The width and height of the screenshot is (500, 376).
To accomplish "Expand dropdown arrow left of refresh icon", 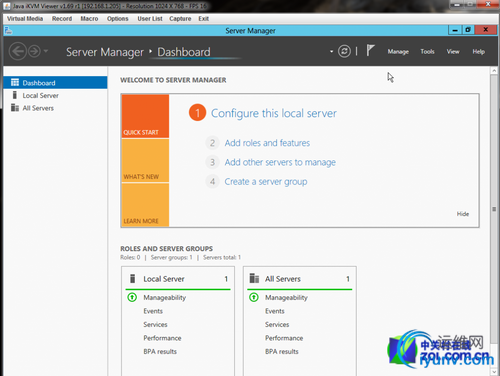I will coord(331,52).
